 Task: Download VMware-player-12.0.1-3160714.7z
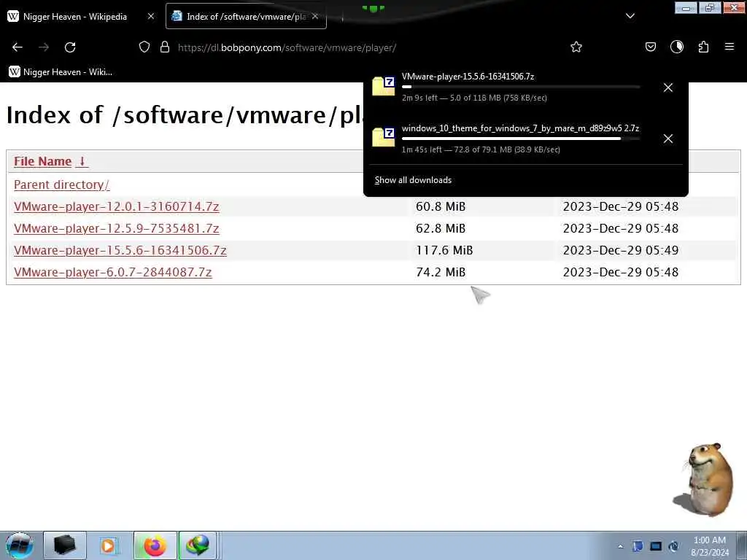tap(116, 206)
